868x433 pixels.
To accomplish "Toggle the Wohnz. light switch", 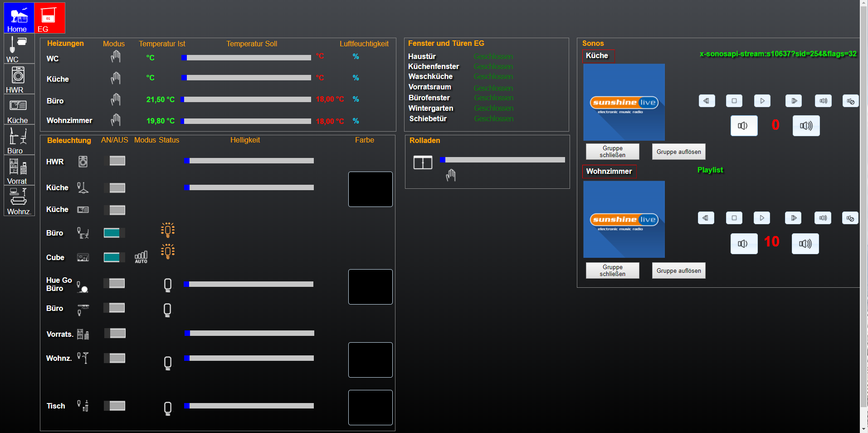I will 115,358.
